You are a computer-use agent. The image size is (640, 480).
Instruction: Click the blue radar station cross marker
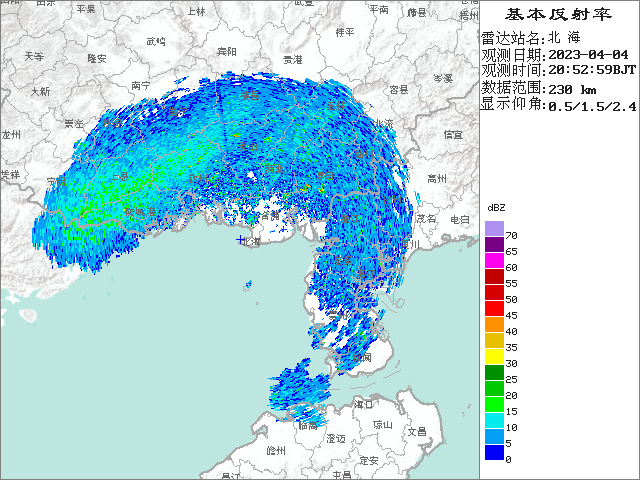click(x=240, y=240)
